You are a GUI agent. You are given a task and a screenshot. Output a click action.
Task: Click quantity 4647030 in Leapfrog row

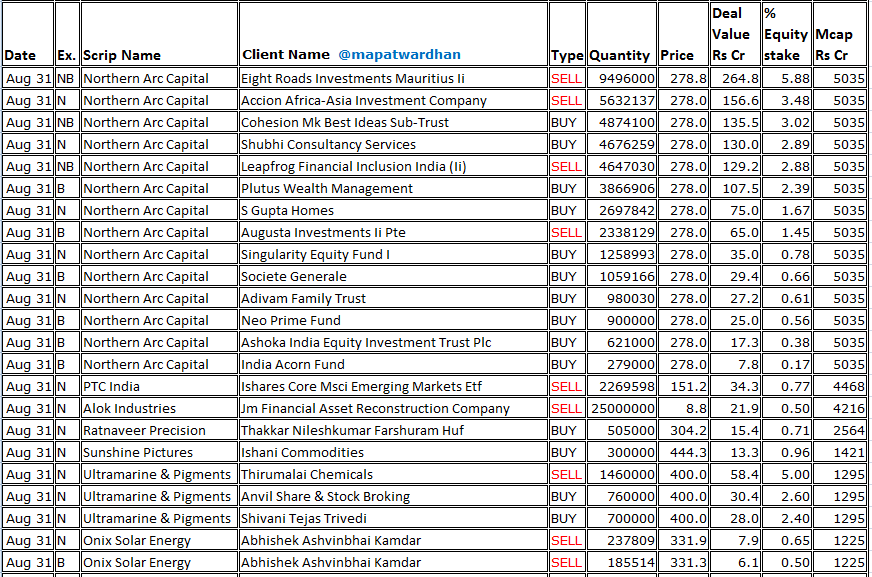pyautogui.click(x=622, y=166)
